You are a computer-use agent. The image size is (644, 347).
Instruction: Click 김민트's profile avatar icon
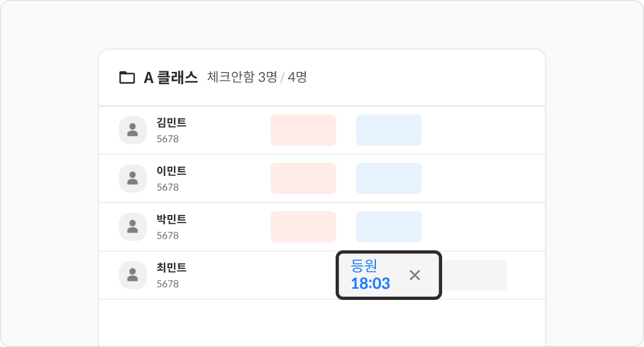pos(133,130)
